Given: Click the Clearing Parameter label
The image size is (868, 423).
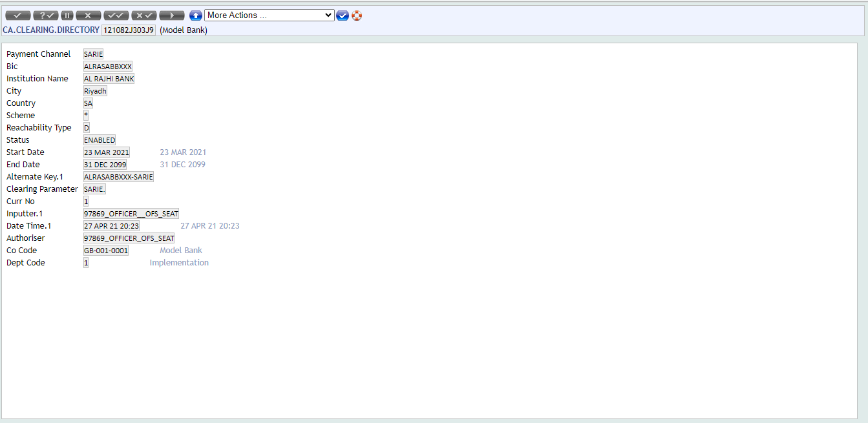Looking at the screenshot, I should [42, 189].
